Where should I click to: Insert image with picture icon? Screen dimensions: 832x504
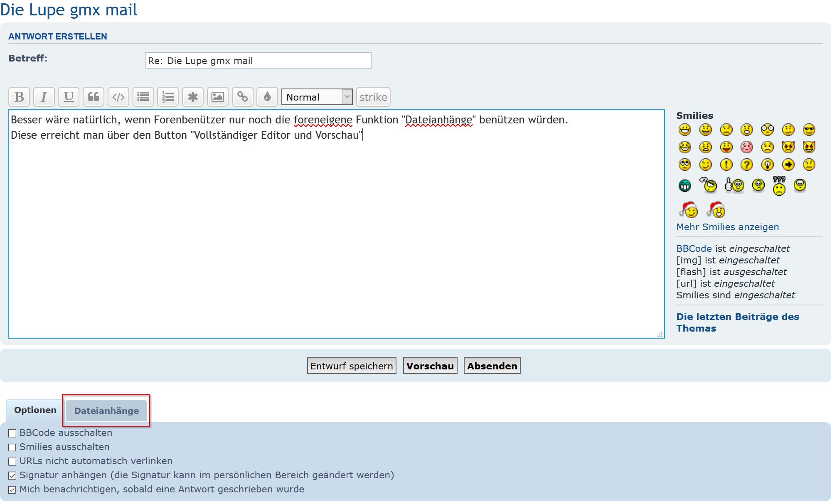point(218,97)
